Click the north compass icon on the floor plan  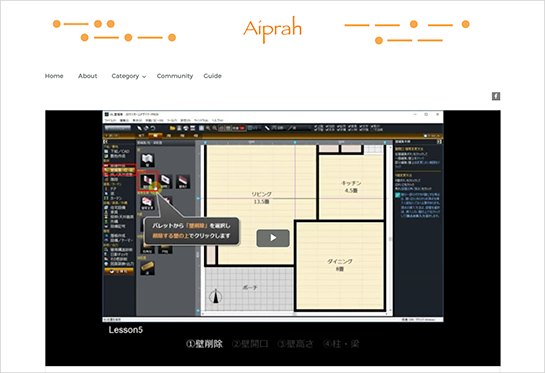(x=216, y=297)
